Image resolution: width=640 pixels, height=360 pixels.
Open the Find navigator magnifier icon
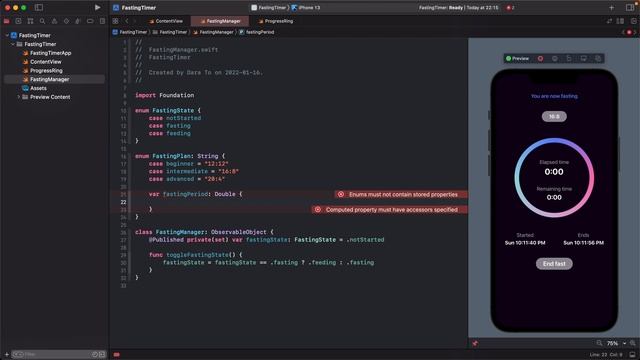coord(42,21)
